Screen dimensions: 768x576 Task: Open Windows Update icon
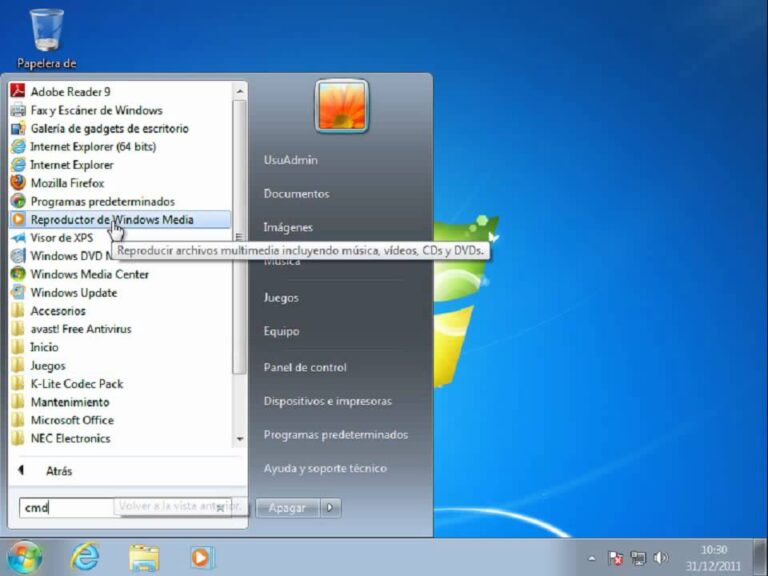[x=18, y=292]
